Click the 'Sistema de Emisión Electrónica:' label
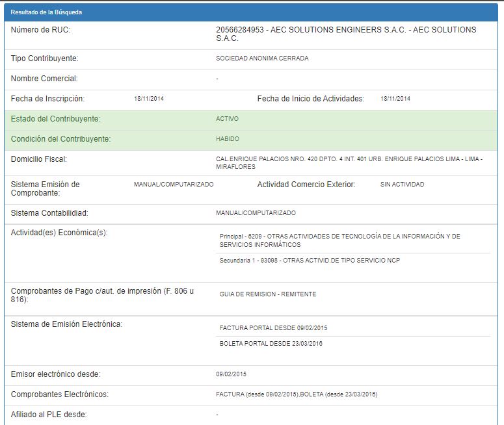The width and height of the screenshot is (504, 425). 66,324
